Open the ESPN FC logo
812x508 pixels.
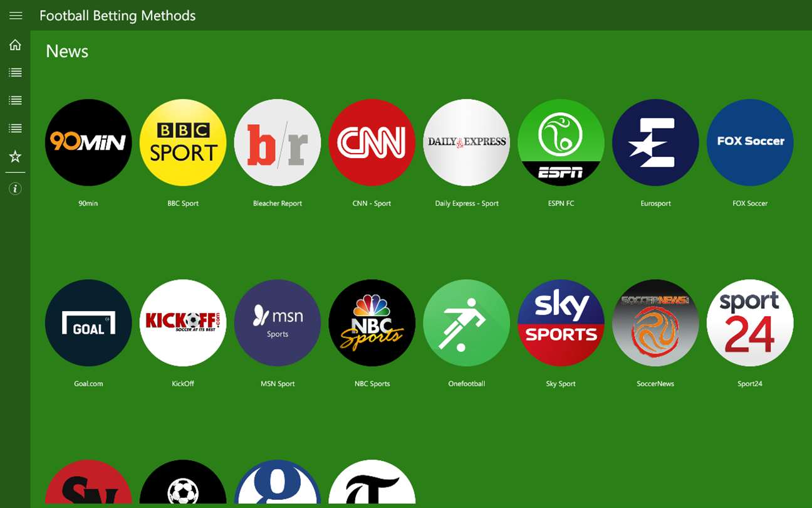(x=561, y=142)
